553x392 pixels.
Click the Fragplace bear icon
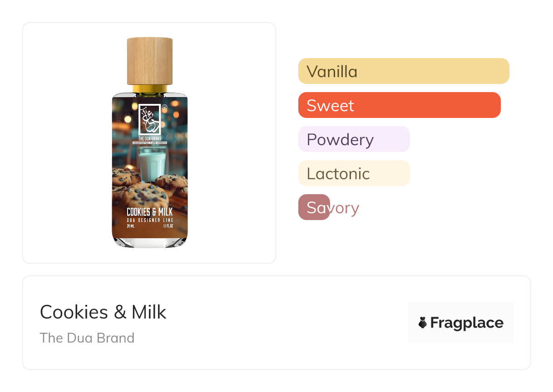click(x=423, y=323)
